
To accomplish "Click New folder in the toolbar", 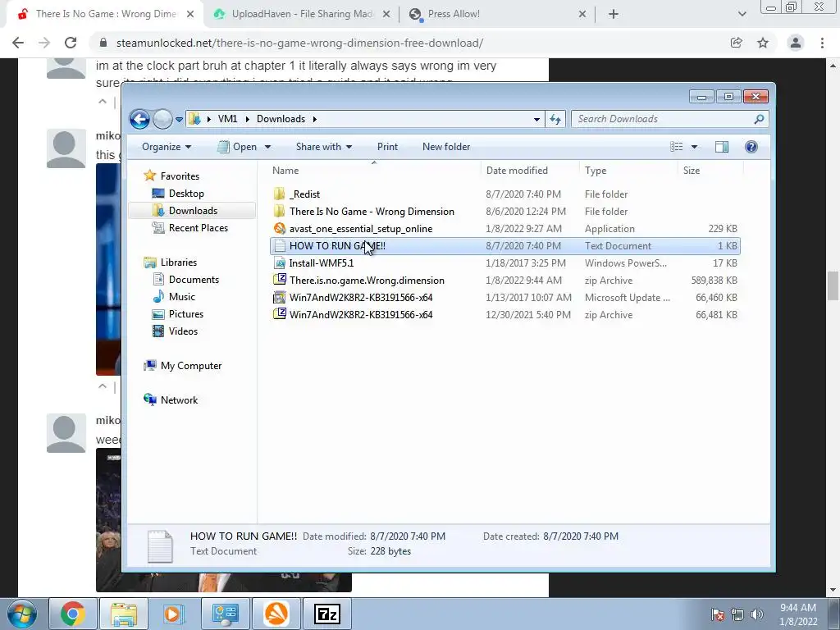I will tap(445, 147).
